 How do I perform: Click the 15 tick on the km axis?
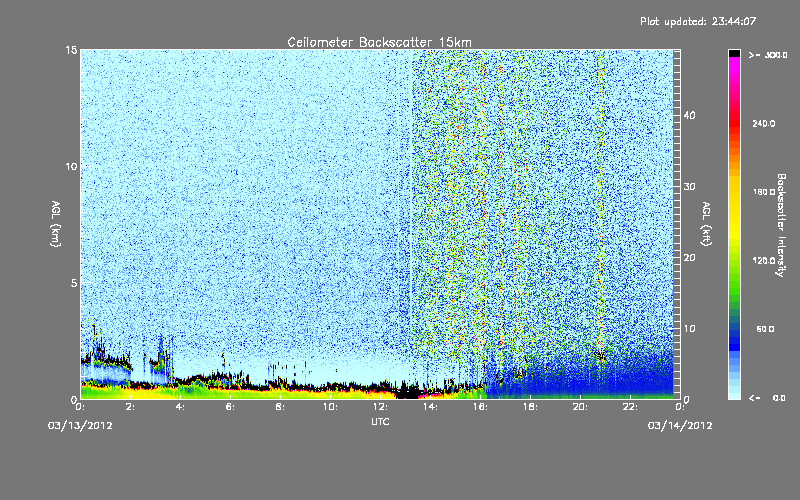coord(71,50)
